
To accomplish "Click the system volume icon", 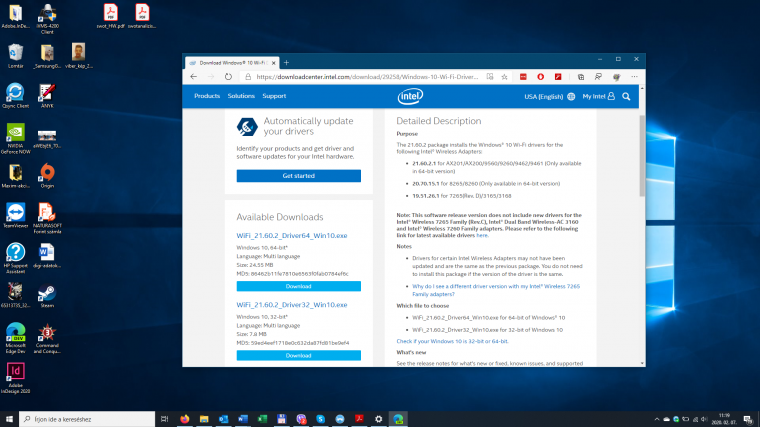I will coord(704,419).
